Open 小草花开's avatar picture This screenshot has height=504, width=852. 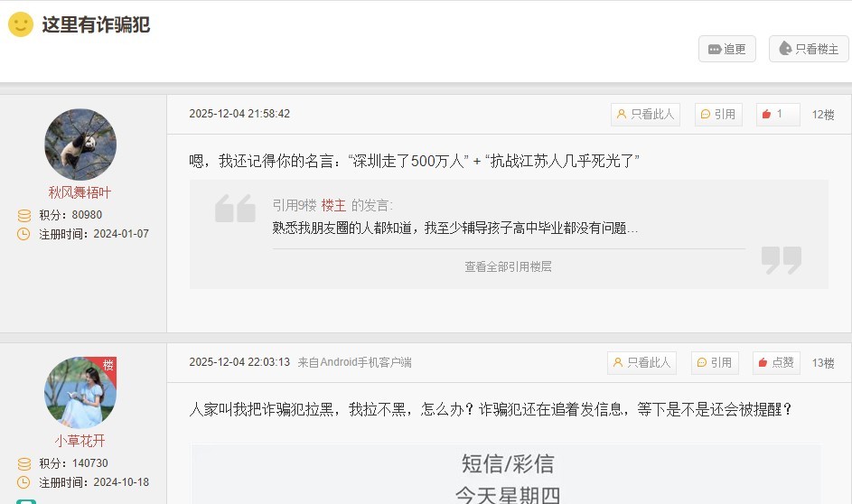pos(80,392)
